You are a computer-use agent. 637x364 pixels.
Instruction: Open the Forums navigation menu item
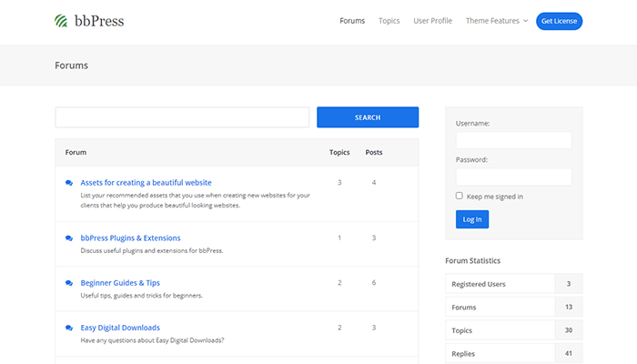[x=352, y=21]
